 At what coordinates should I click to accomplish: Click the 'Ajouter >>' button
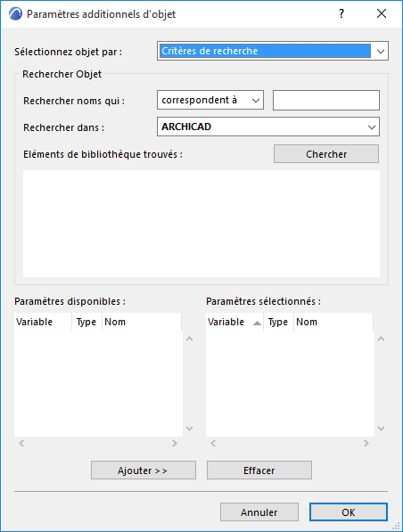(144, 471)
